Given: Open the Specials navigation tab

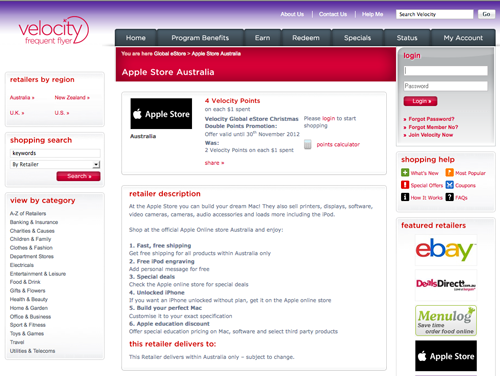Looking at the screenshot, I should [357, 38].
